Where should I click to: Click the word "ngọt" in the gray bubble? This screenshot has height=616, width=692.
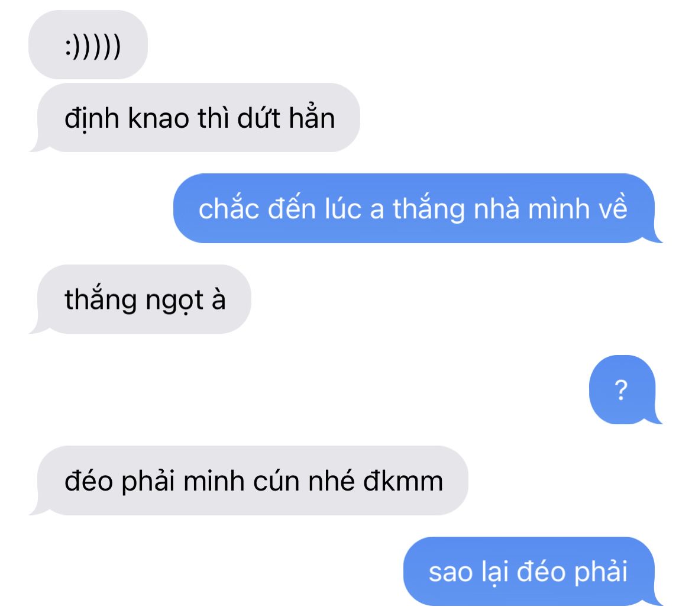pyautogui.click(x=174, y=301)
